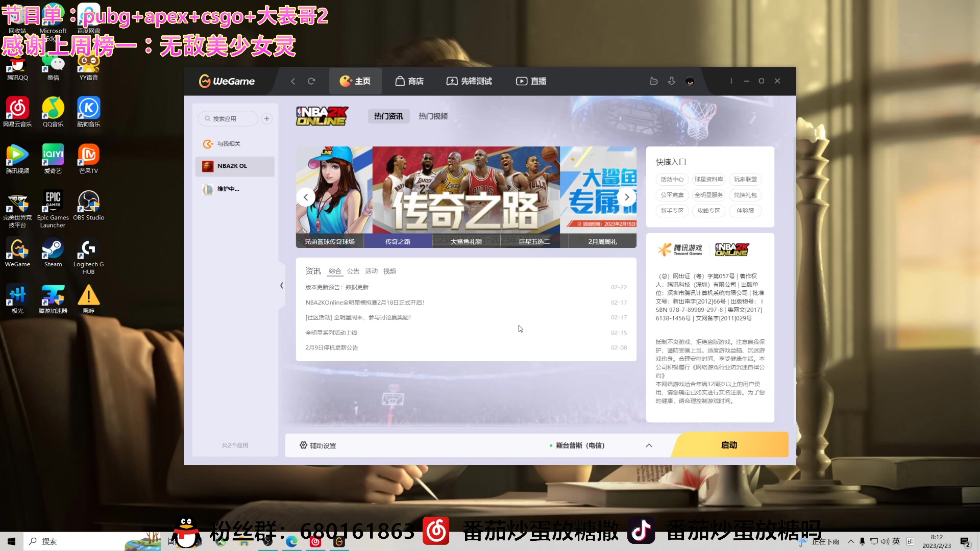Viewport: 980px width, 551px height.
Task: Open Epic Games Launcher desktop icon
Action: click(53, 209)
